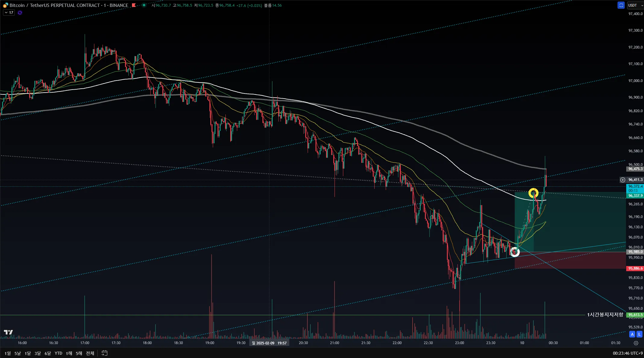
Task: Toggle the A auto-scale button
Action: (x=632, y=334)
